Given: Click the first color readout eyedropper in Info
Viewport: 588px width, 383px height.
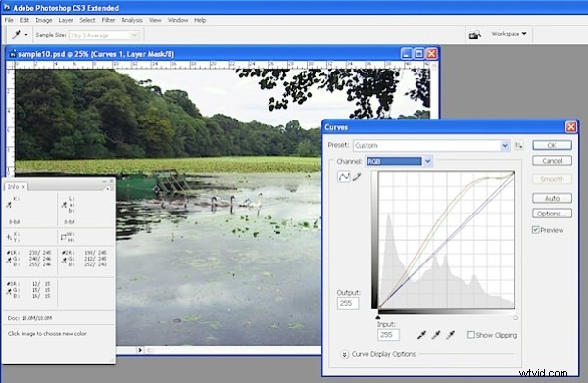Looking at the screenshot, I should (9, 205).
